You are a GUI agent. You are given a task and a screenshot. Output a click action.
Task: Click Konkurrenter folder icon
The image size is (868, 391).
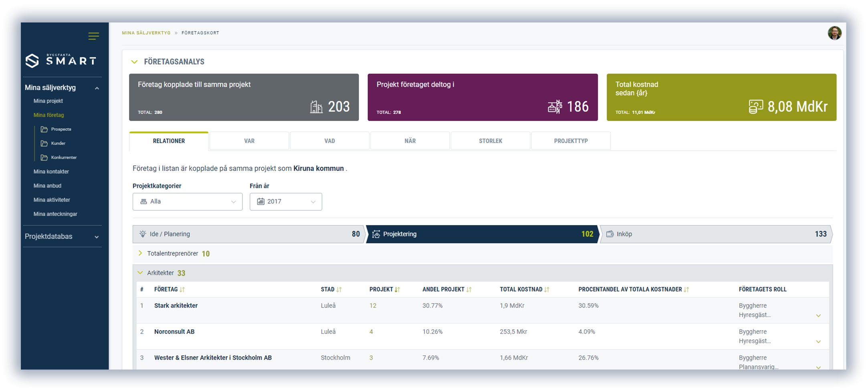click(44, 157)
